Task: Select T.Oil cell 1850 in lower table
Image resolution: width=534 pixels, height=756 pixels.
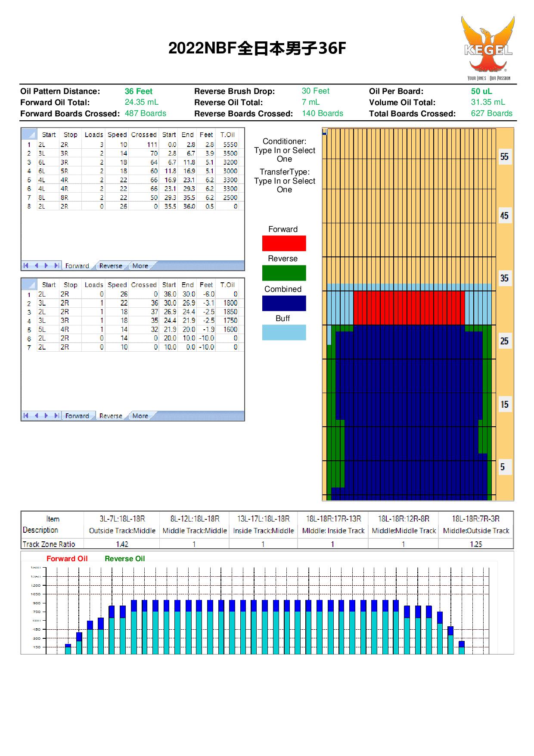Action: tap(227, 312)
